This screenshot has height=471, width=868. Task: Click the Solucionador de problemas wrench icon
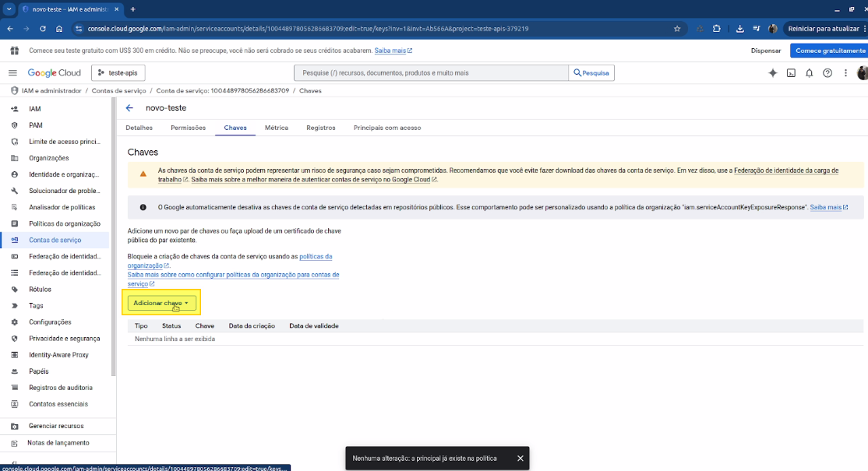(x=14, y=191)
